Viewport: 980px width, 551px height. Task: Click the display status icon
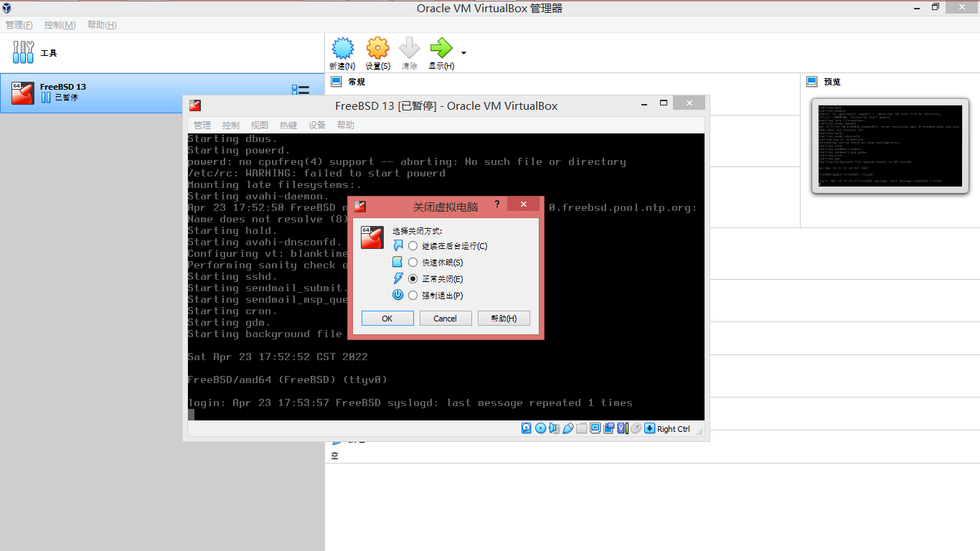[x=595, y=428]
